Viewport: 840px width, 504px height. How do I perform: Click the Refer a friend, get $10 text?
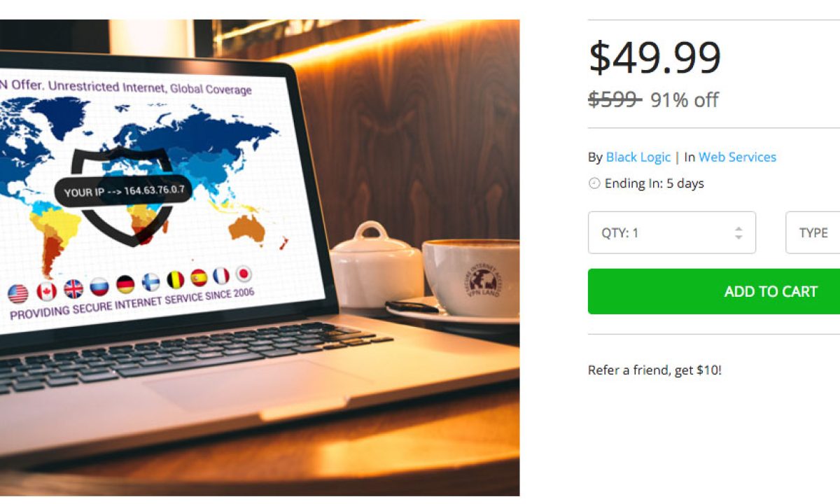(654, 370)
